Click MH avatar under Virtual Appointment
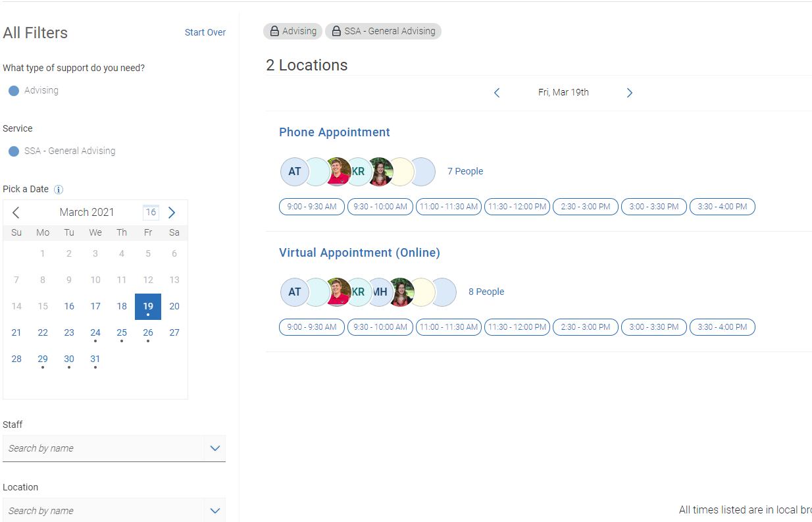Image resolution: width=812 pixels, height=522 pixels. (381, 292)
